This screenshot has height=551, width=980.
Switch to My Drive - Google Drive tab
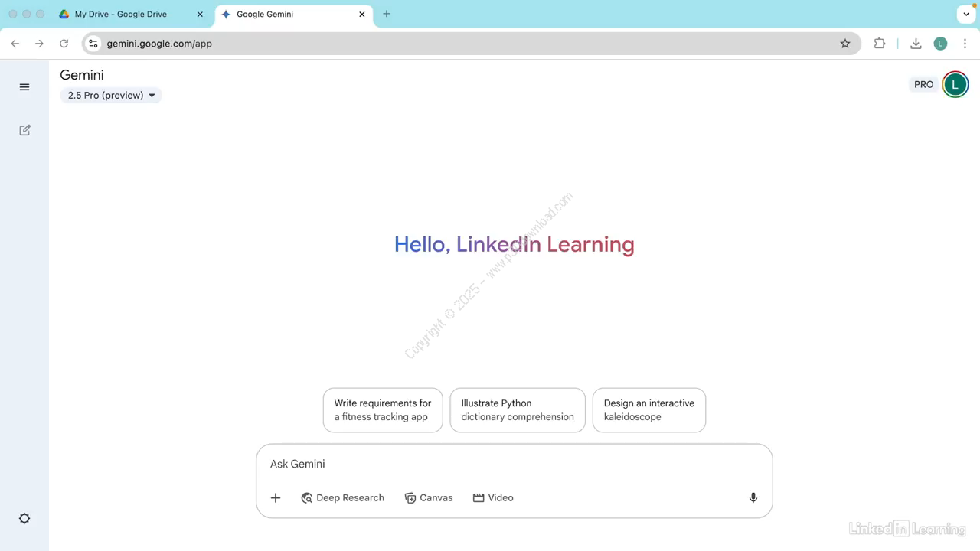(x=132, y=15)
